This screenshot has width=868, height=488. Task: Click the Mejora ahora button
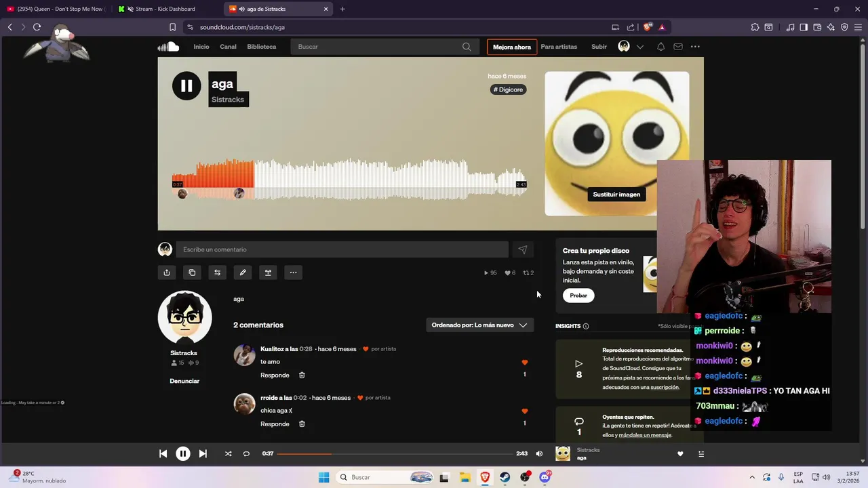(x=512, y=47)
